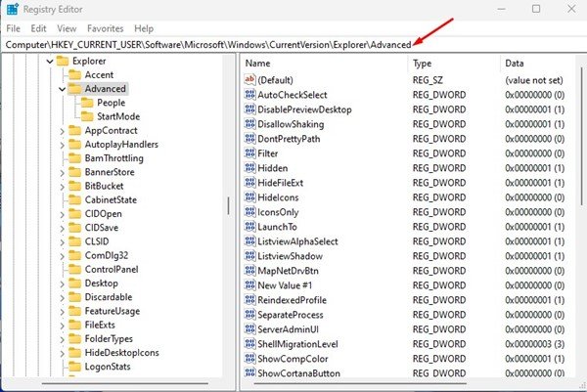587x392 pixels.
Task: Select the FileExts key
Action: (x=100, y=325)
